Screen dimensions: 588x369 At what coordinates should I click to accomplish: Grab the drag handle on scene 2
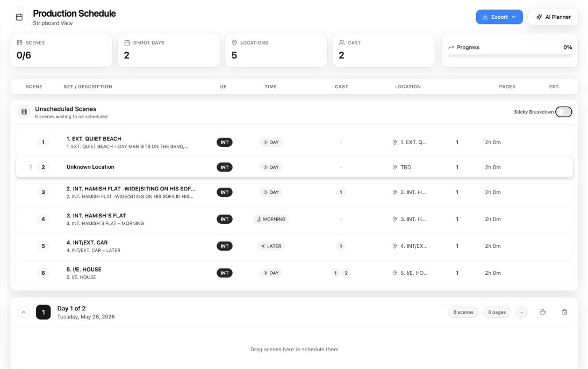click(x=31, y=167)
